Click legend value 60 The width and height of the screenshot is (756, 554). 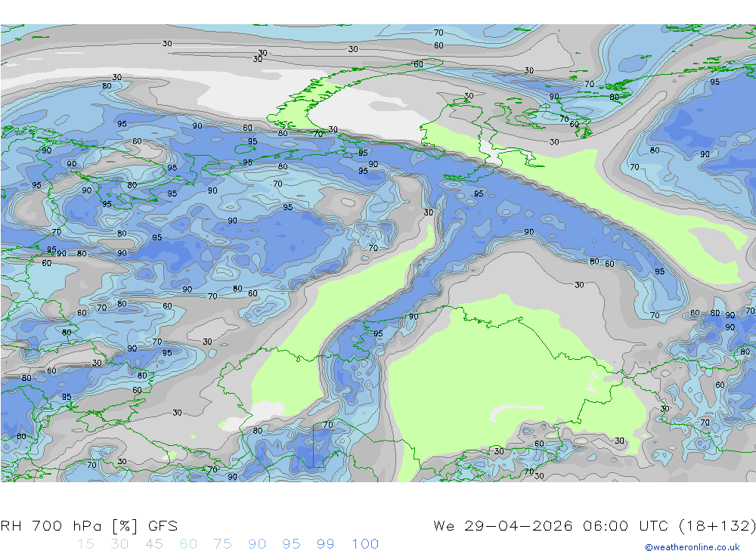click(188, 544)
